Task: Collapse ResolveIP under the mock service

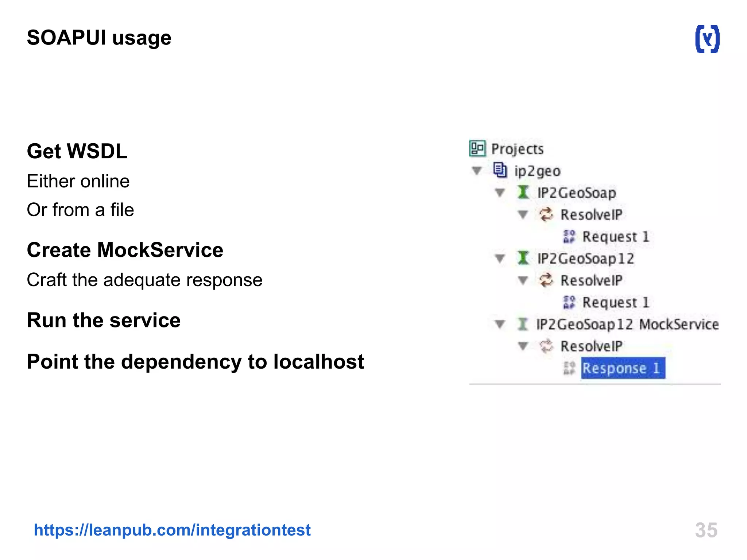Action: click(x=523, y=346)
